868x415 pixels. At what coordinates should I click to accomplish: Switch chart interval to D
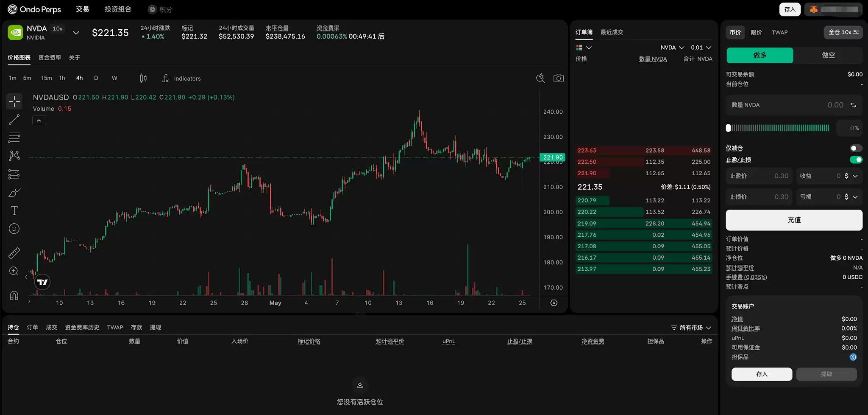[96, 78]
